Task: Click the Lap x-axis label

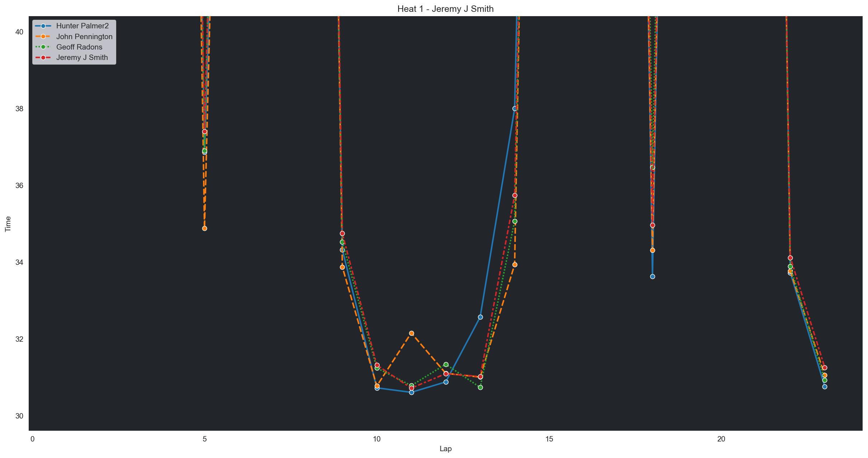Action: coord(445,449)
